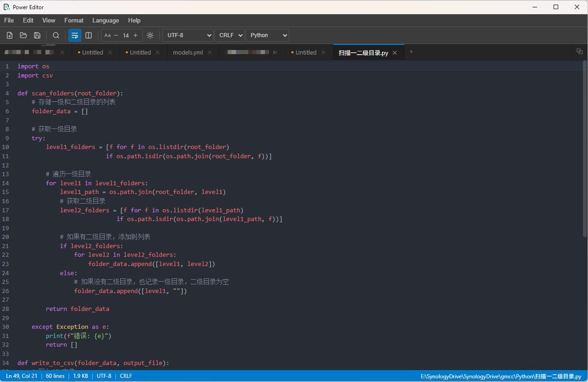This screenshot has height=382, width=588.
Task: Click the line 'import os'
Action: 34,66
